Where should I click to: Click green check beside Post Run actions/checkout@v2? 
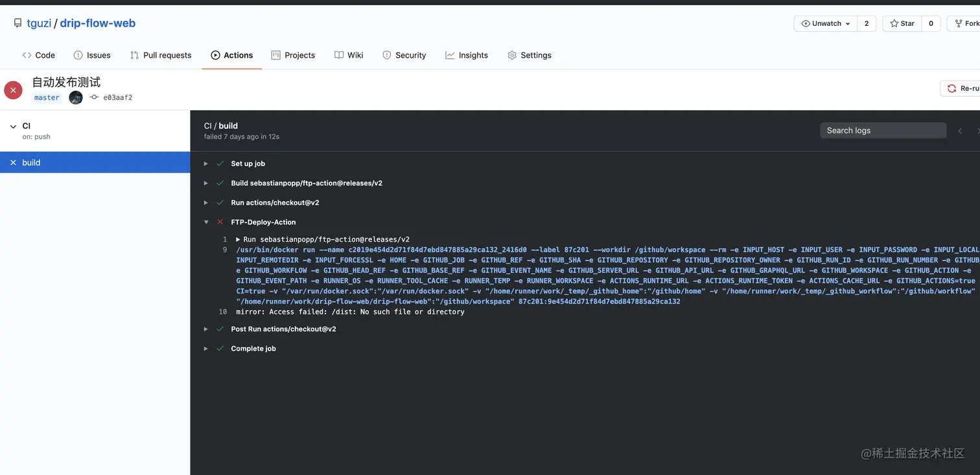coord(220,329)
